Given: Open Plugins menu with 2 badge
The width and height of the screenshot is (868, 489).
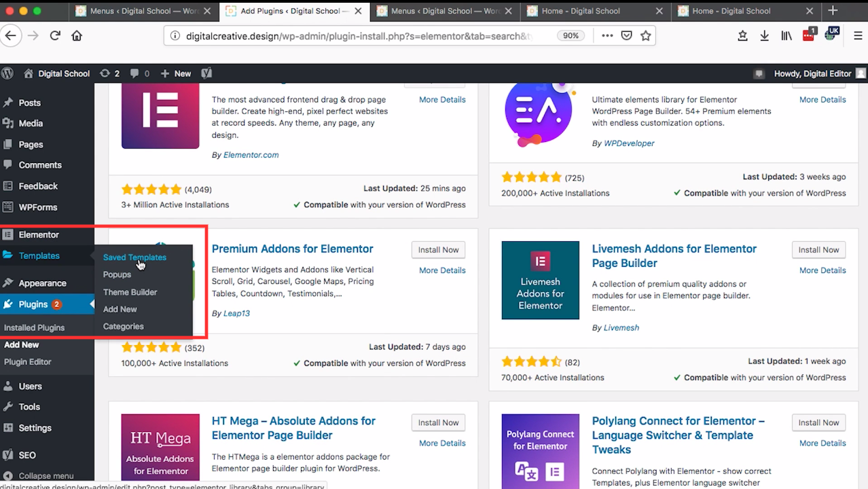Looking at the screenshot, I should [47, 304].
